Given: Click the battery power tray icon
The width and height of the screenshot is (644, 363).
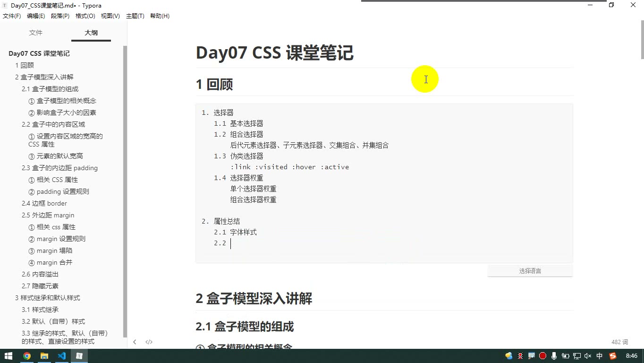Looking at the screenshot, I should (x=565, y=356).
